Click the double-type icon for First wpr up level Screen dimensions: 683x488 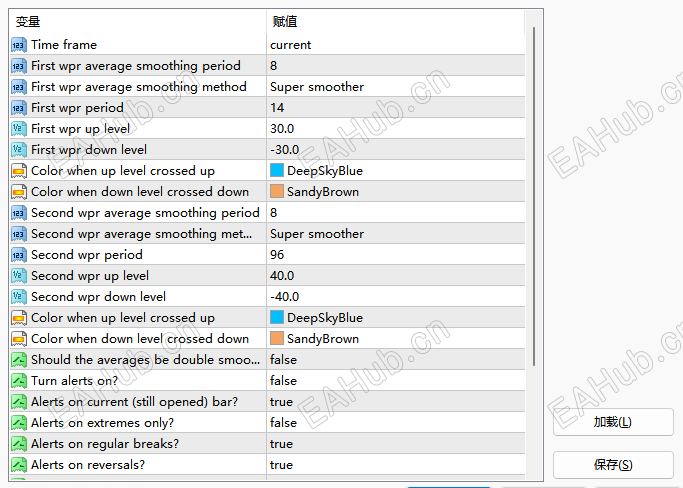point(19,129)
